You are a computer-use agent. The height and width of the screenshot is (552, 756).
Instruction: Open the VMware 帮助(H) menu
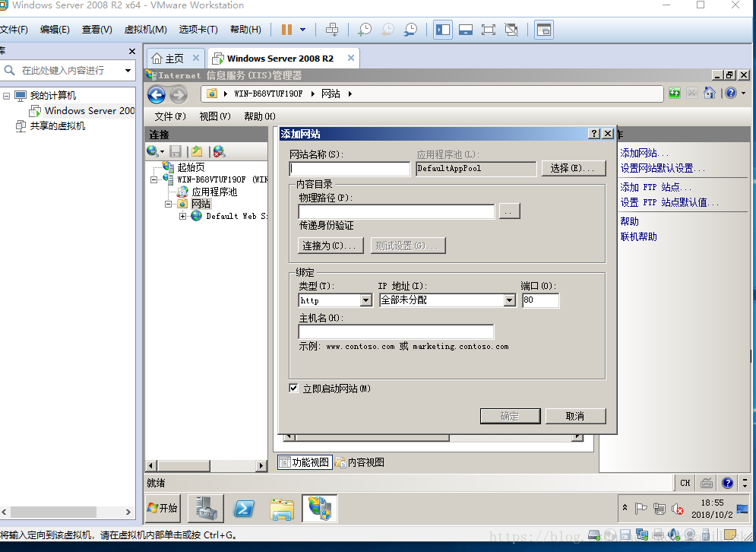click(245, 30)
